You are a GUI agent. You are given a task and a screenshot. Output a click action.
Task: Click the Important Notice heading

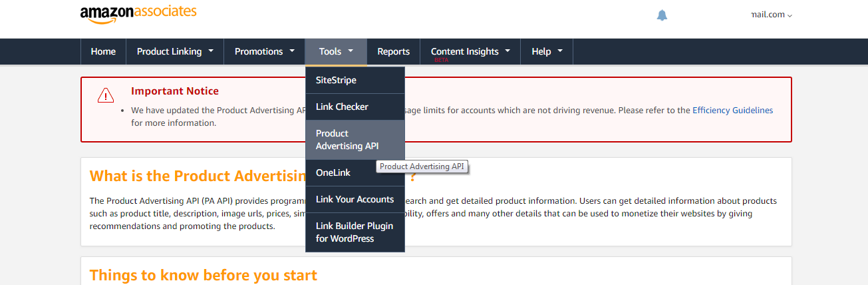[x=175, y=91]
